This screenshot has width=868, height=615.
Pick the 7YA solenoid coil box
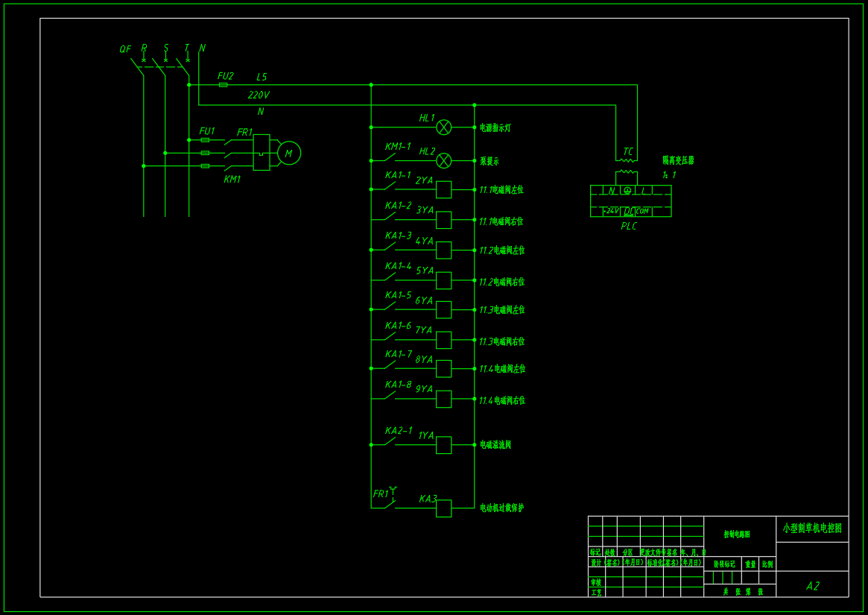tap(443, 340)
